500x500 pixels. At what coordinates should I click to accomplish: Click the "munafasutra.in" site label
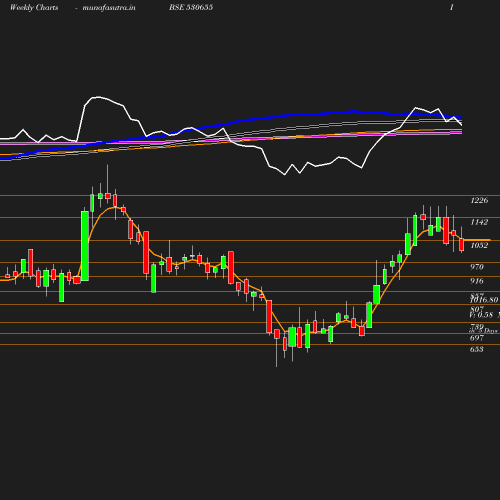pos(109,8)
